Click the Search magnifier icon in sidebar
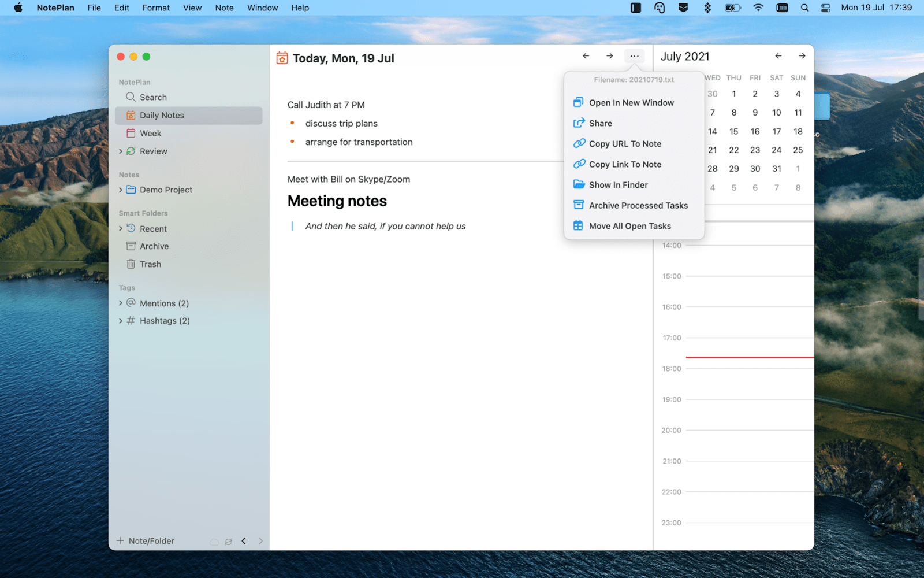The width and height of the screenshot is (924, 578). tap(131, 97)
